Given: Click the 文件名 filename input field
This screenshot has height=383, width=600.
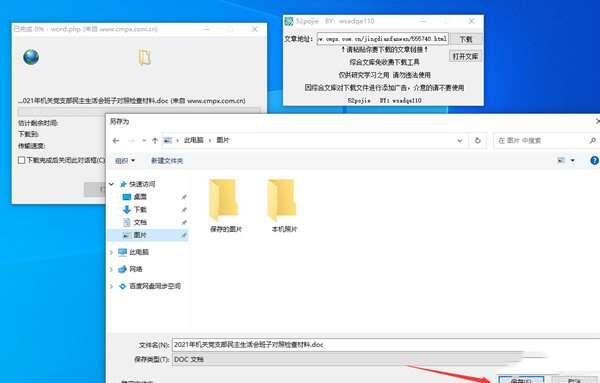Looking at the screenshot, I should (386, 344).
